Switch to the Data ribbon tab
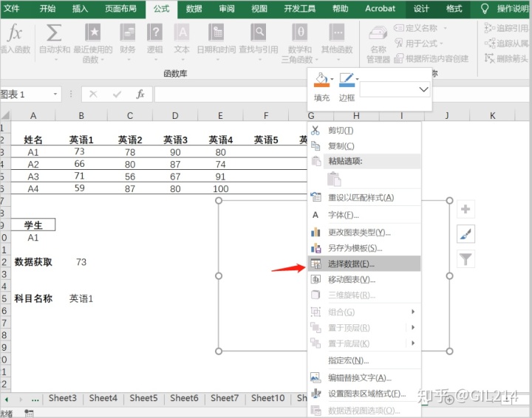The image size is (532, 418). 194,8
